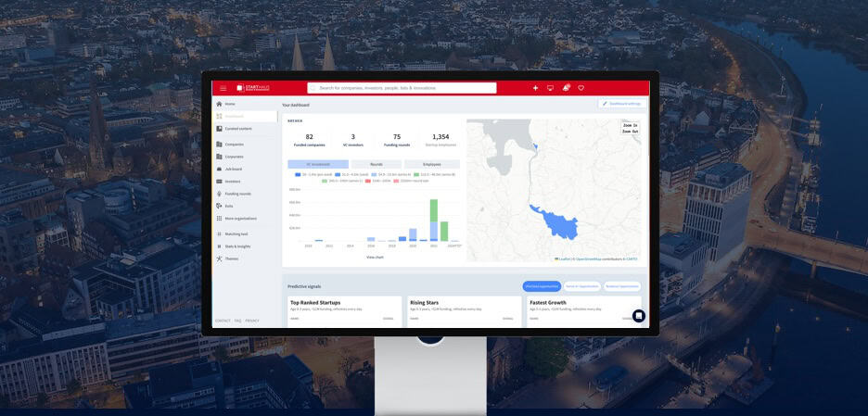Toggle the dark blue pre-seed legend swatch
This screenshot has height=416, width=868.
298,174
